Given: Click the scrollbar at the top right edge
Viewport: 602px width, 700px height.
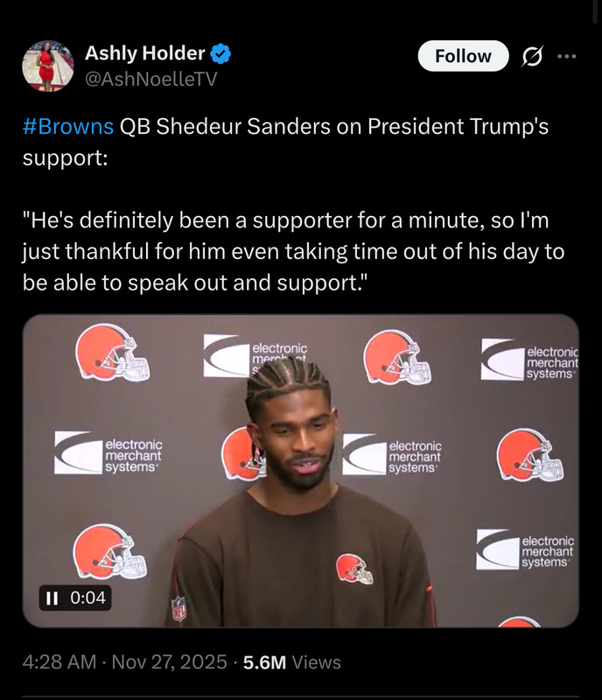Looking at the screenshot, I should pyautogui.click(x=595, y=11).
